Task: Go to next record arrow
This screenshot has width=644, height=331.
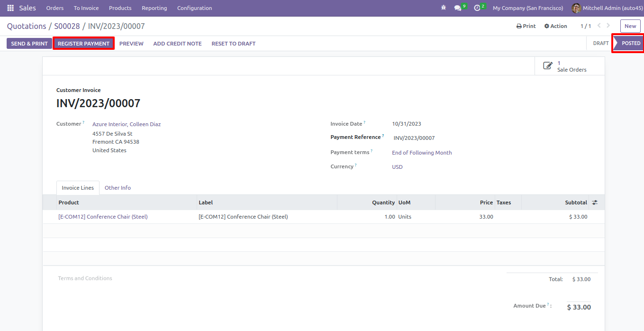Action: [x=608, y=26]
